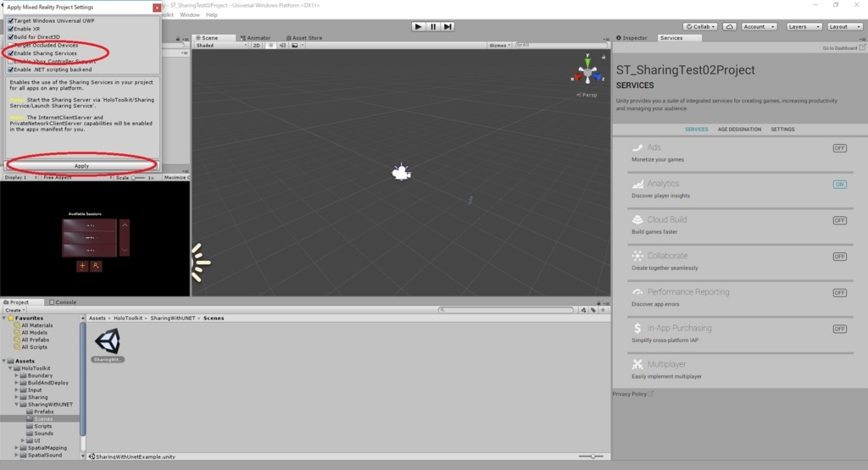The image size is (868, 470).
Task: Click the In-App Purchasing dollar icon
Action: (x=637, y=328)
